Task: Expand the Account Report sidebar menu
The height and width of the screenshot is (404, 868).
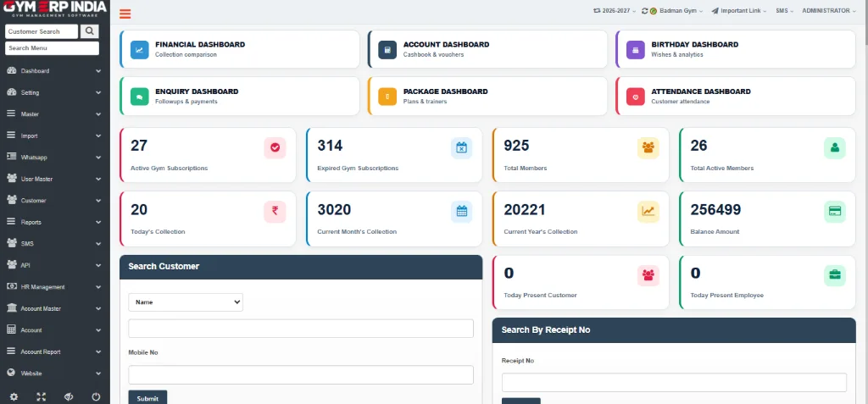Action: point(55,351)
